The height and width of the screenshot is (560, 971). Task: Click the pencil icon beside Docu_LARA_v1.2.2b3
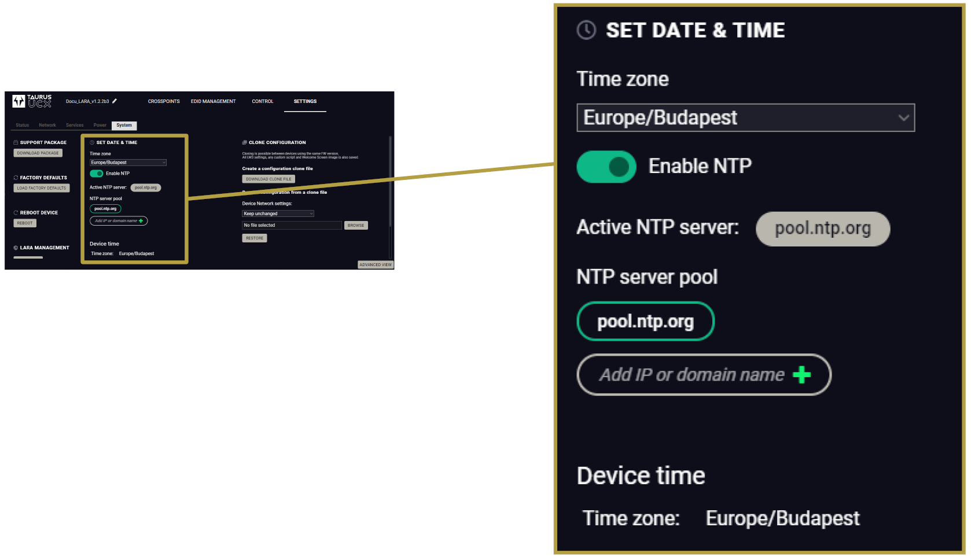click(115, 101)
